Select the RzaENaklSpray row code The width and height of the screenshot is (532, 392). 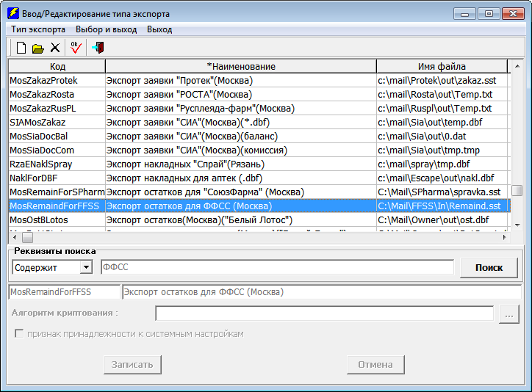click(57, 164)
